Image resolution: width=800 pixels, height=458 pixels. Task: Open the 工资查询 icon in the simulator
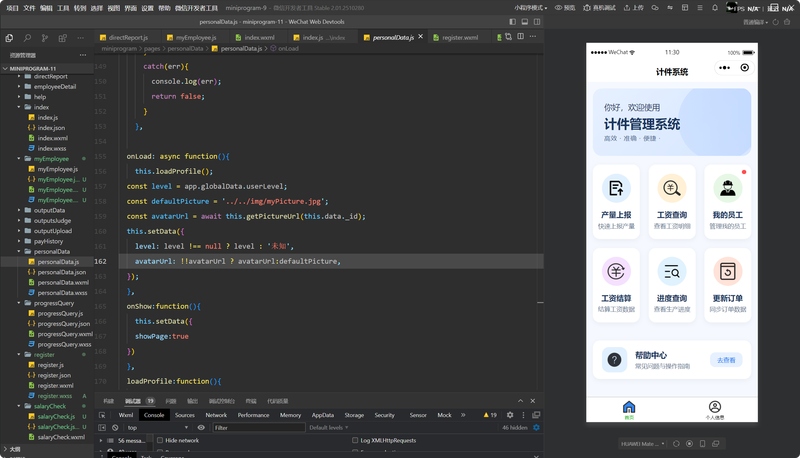pos(672,188)
